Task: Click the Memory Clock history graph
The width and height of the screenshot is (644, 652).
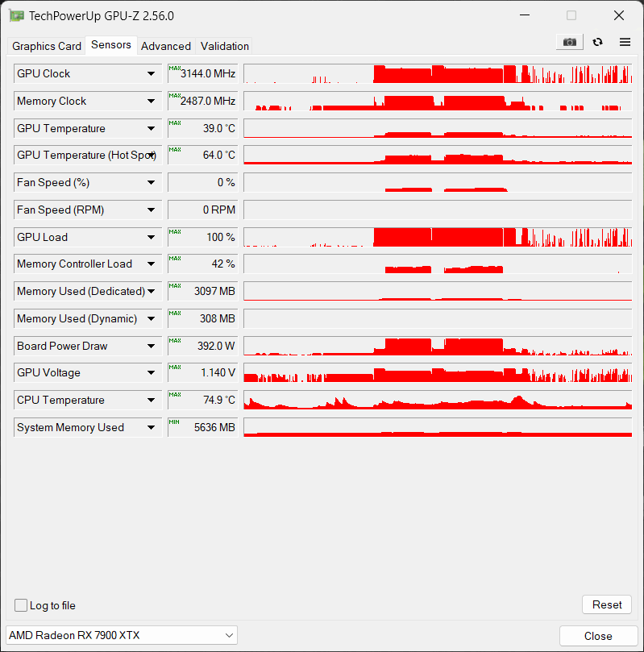Action: pyautogui.click(x=438, y=101)
